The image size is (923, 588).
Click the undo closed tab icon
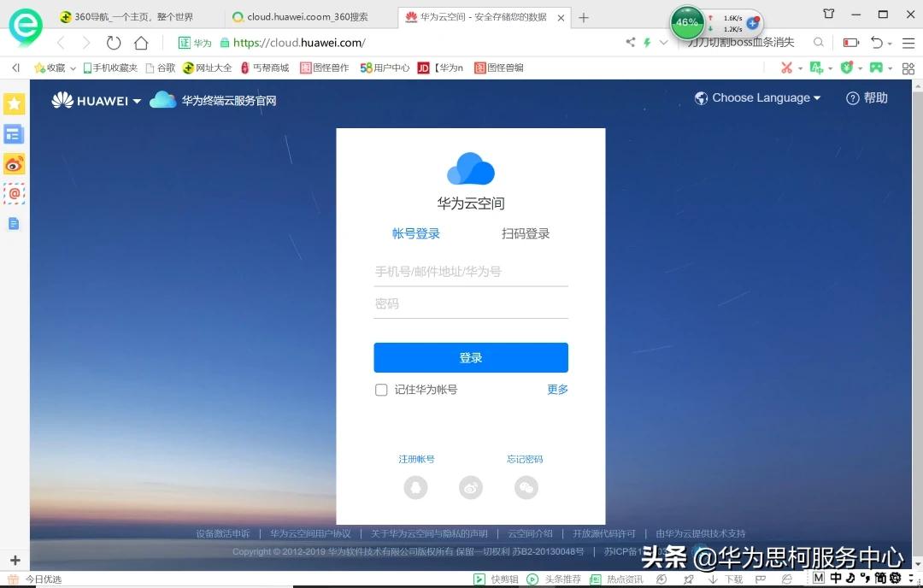(877, 43)
